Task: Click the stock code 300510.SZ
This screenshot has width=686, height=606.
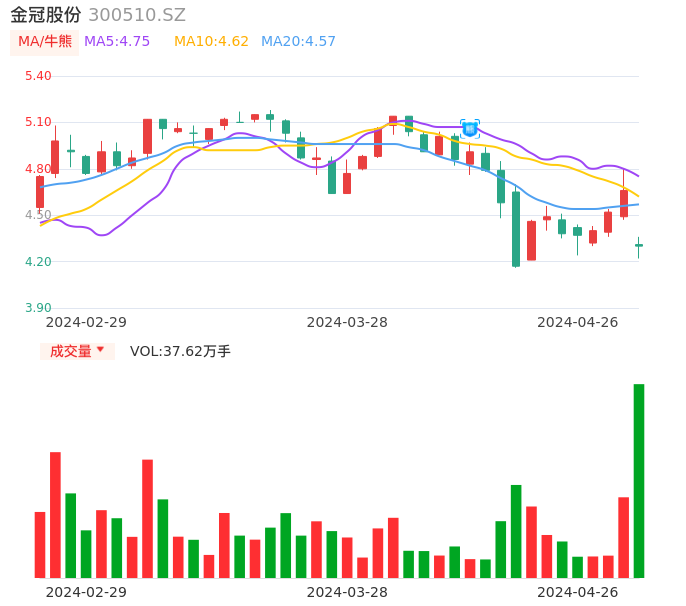Action: click(137, 15)
